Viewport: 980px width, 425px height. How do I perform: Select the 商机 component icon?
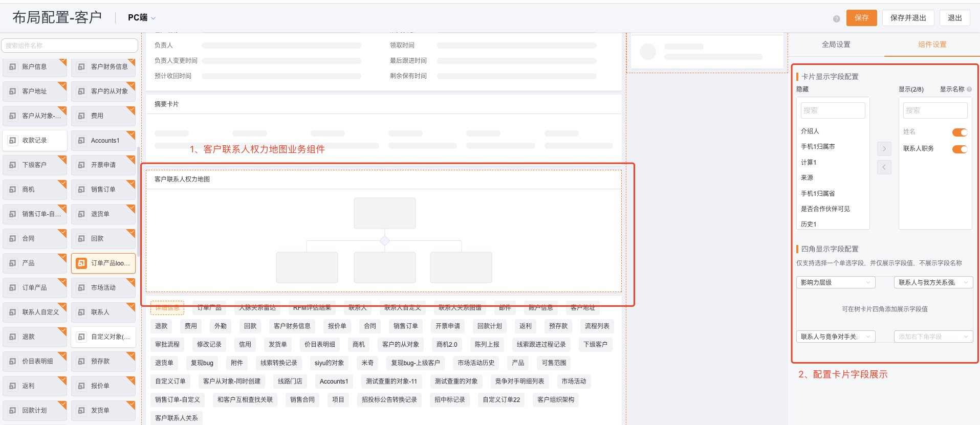(12, 190)
